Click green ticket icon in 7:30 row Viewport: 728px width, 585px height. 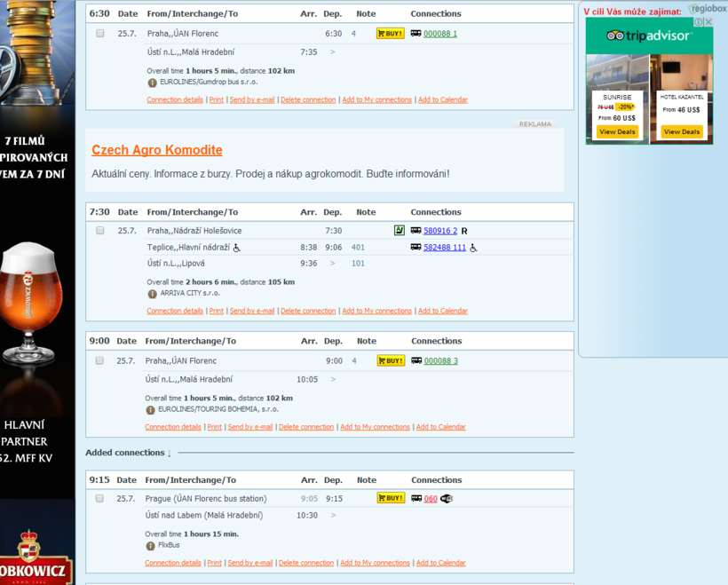click(x=400, y=231)
